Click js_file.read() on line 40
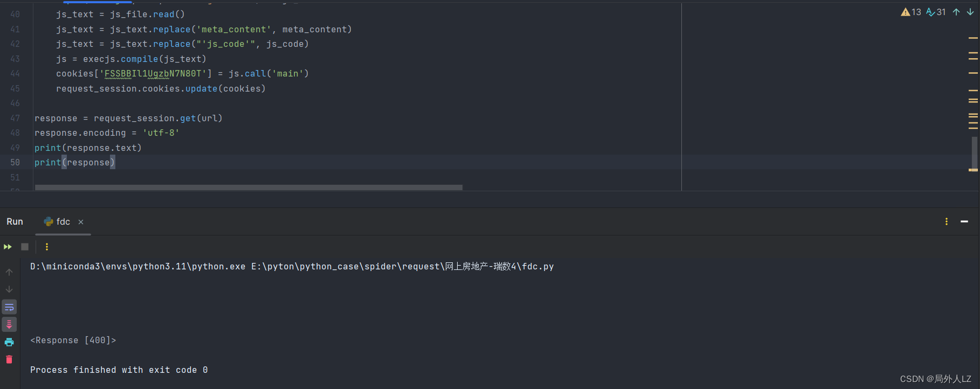 tap(147, 15)
